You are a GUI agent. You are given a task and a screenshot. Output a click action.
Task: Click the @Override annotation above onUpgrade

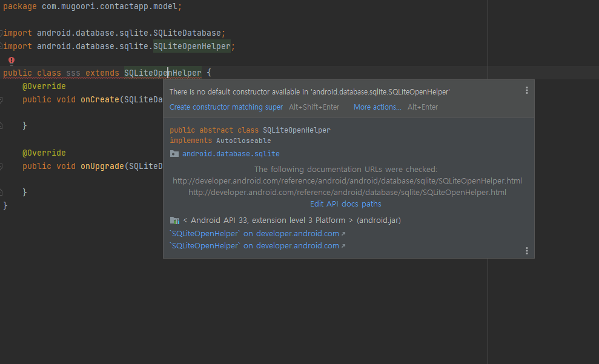click(44, 153)
